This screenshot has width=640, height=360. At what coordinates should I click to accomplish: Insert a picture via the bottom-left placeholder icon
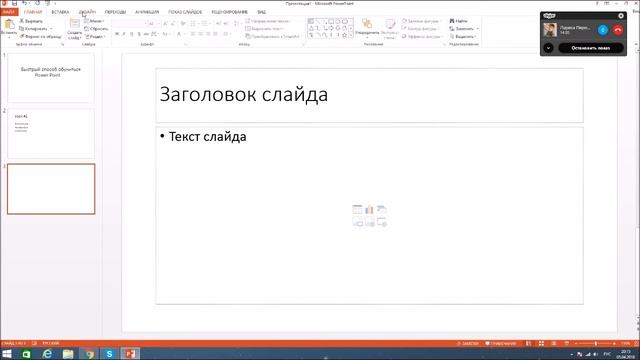tap(357, 222)
